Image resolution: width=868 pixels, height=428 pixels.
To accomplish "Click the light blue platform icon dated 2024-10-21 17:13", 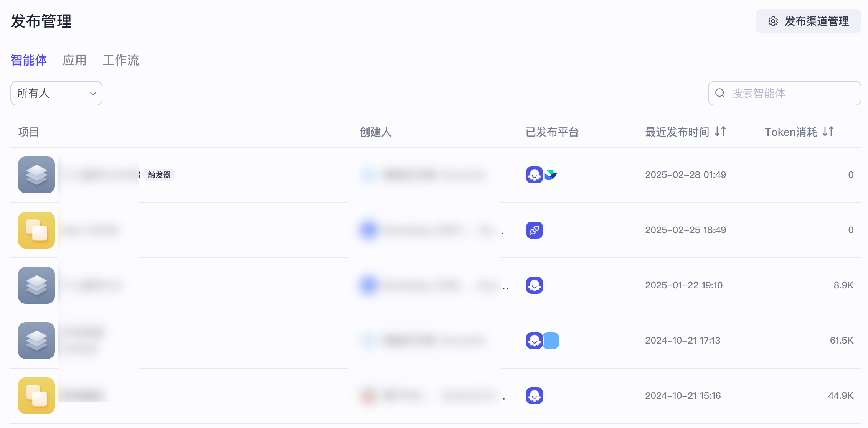I will tap(551, 341).
